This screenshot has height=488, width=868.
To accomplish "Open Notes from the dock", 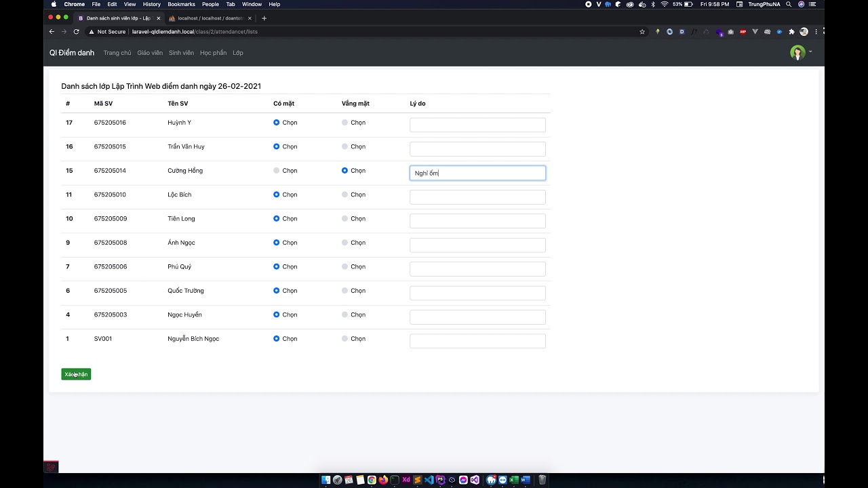I will [360, 480].
